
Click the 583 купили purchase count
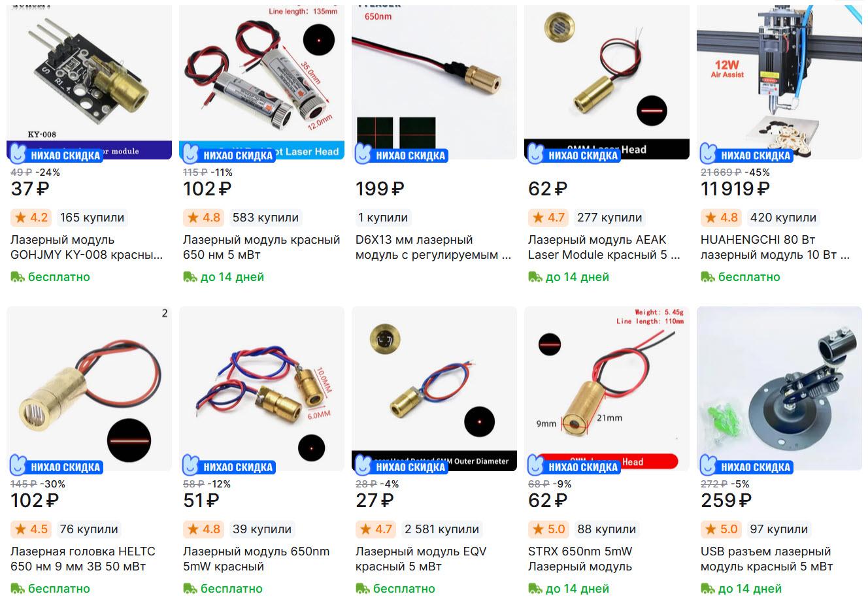[x=265, y=218]
